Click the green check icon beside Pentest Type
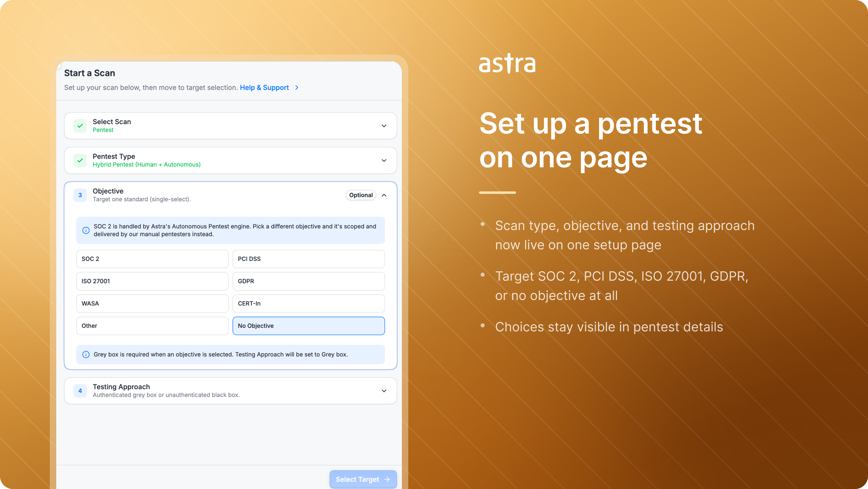 coord(80,161)
